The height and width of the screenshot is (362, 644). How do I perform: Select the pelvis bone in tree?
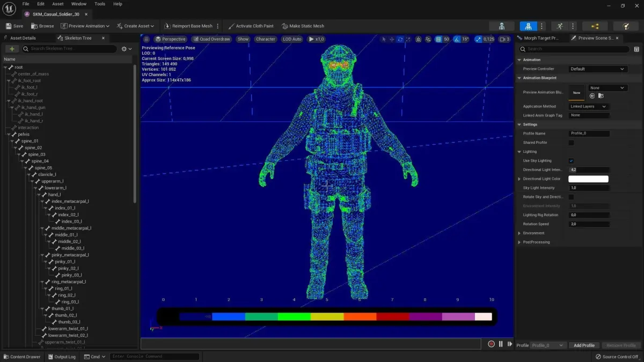click(24, 134)
